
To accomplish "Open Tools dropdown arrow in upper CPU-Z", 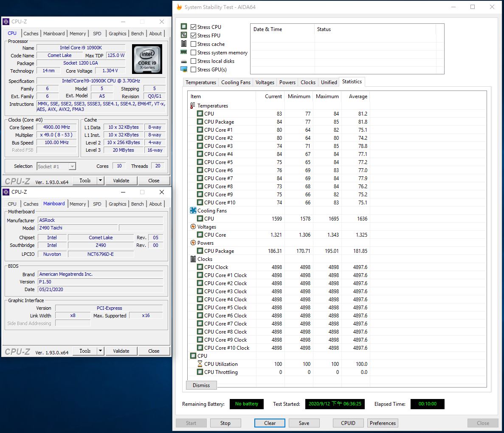I will click(x=101, y=181).
